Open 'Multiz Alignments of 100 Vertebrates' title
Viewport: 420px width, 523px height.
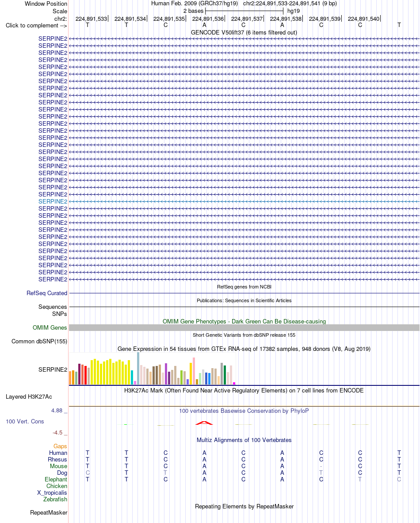coord(244,440)
